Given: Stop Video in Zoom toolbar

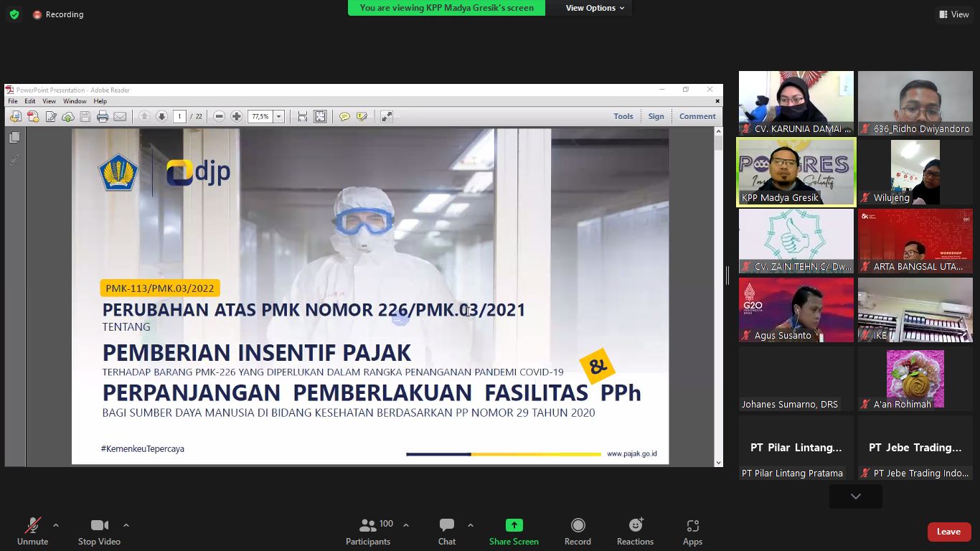Looking at the screenshot, I should (99, 532).
